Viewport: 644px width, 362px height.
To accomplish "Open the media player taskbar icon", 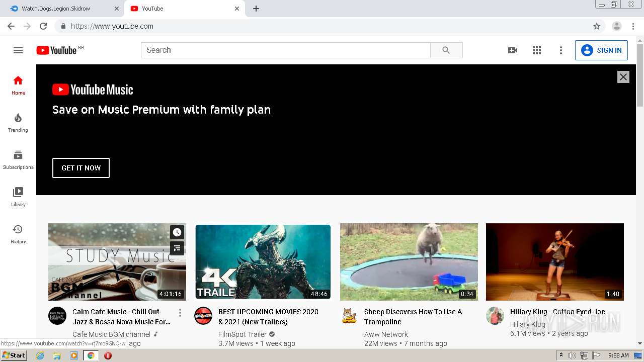I will 74,355.
